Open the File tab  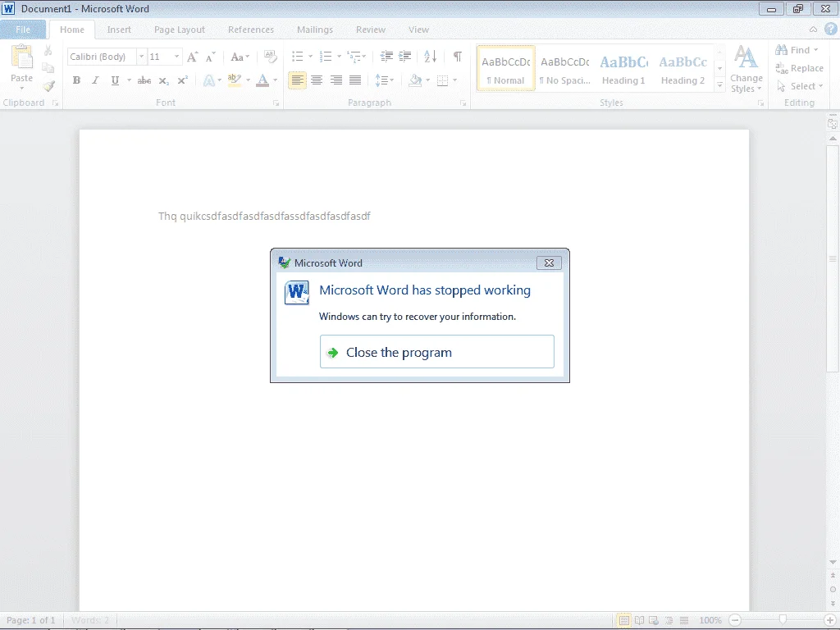coord(23,30)
